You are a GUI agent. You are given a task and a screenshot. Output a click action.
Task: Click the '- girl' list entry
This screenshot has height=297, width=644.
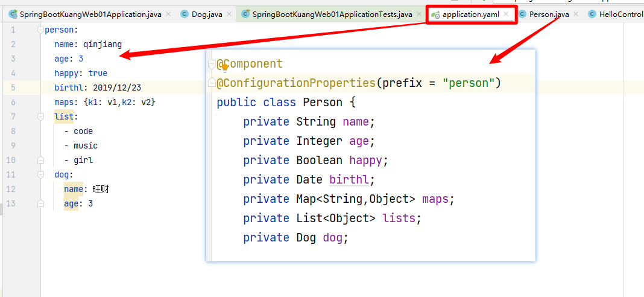pyautogui.click(x=78, y=160)
